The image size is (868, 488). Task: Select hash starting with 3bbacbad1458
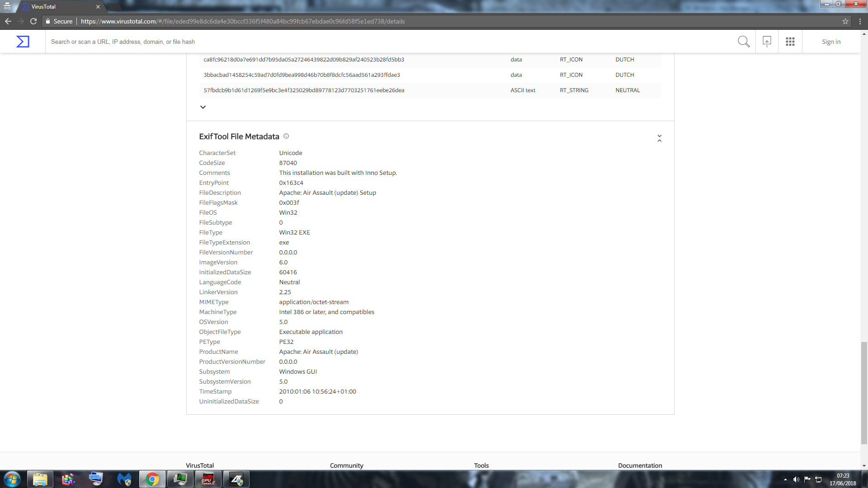coord(302,75)
